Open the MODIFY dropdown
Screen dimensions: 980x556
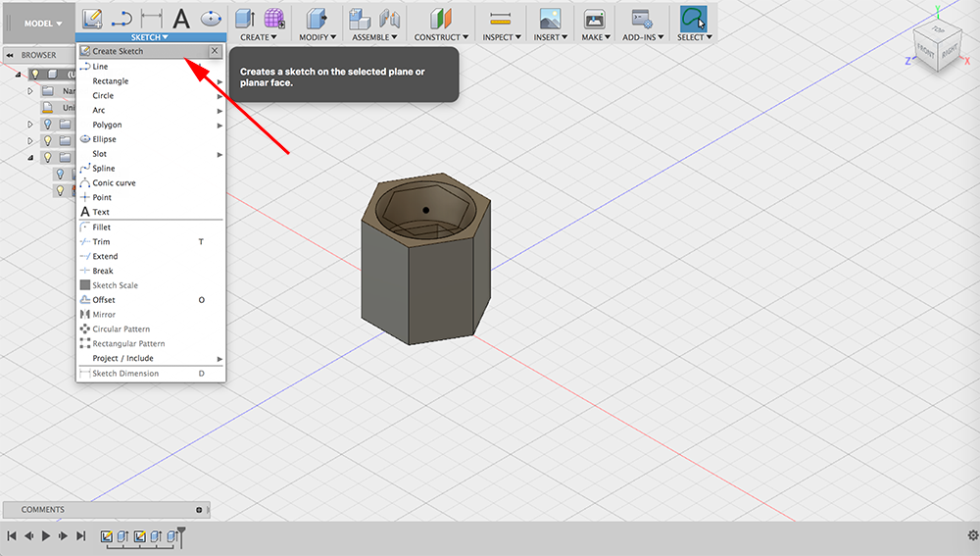(x=318, y=37)
